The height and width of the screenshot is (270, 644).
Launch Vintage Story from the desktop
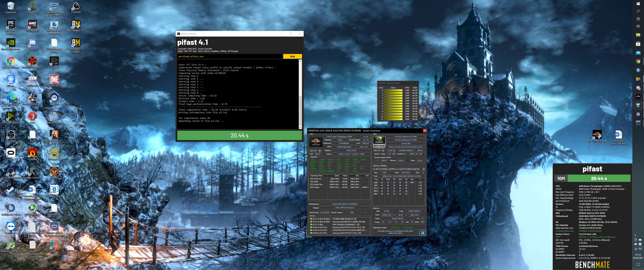pos(33,8)
